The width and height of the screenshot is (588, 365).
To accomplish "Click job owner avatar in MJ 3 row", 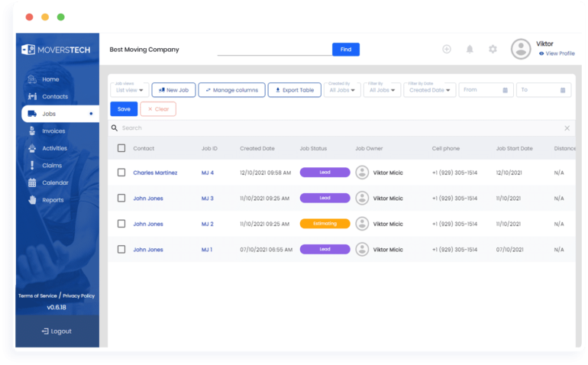I will 362,198.
